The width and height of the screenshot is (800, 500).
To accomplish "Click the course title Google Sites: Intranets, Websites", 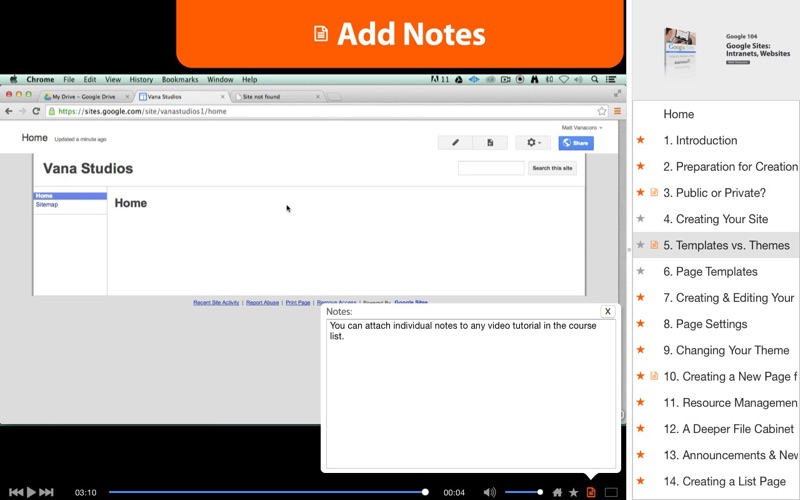I will [758, 49].
